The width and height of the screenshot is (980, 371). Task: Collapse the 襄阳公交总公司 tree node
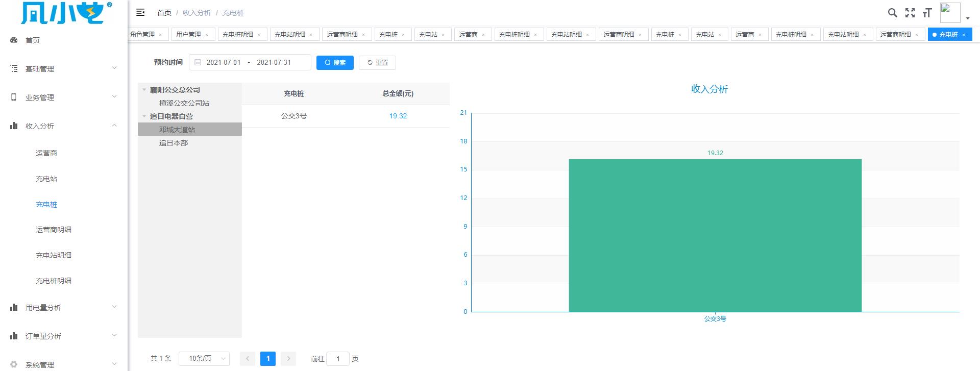[144, 90]
